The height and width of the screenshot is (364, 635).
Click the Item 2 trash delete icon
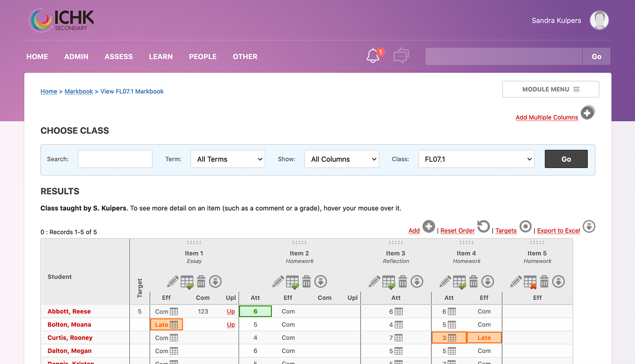coord(307,282)
